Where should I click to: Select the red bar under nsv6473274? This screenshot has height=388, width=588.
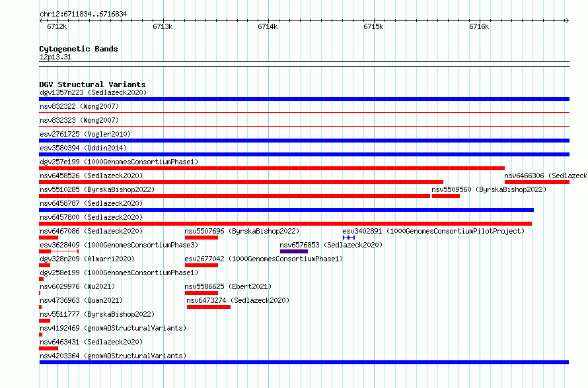(209, 307)
